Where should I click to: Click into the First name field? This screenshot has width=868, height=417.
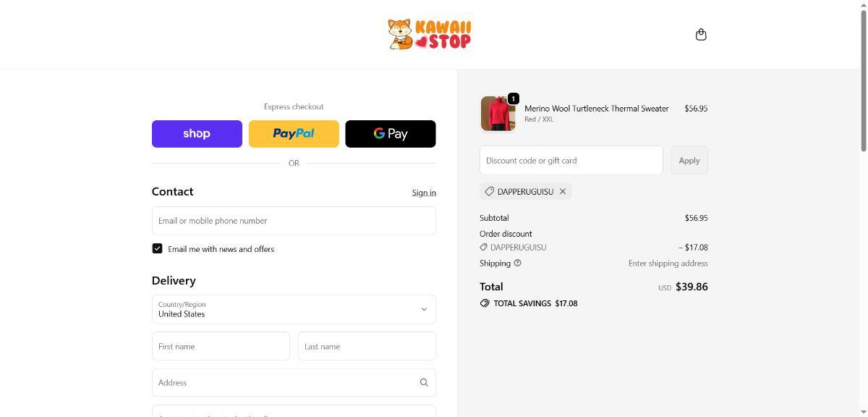click(x=221, y=347)
